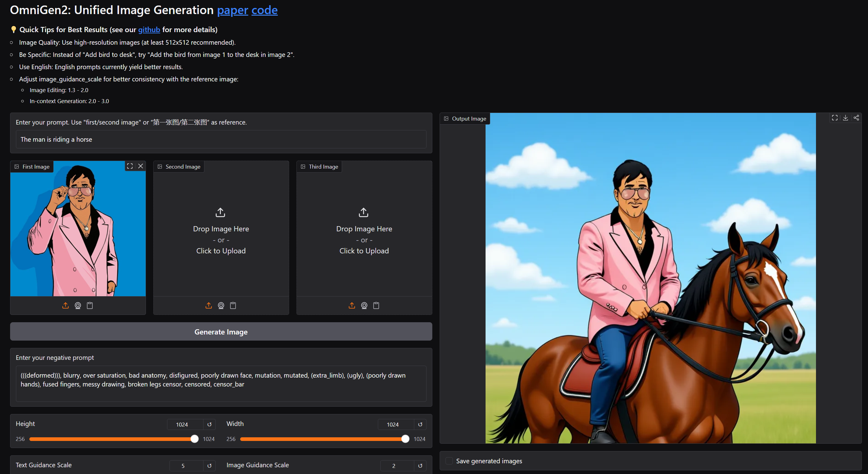Reset the Image Guidance Scale value
This screenshot has width=868, height=474.
(x=420, y=465)
